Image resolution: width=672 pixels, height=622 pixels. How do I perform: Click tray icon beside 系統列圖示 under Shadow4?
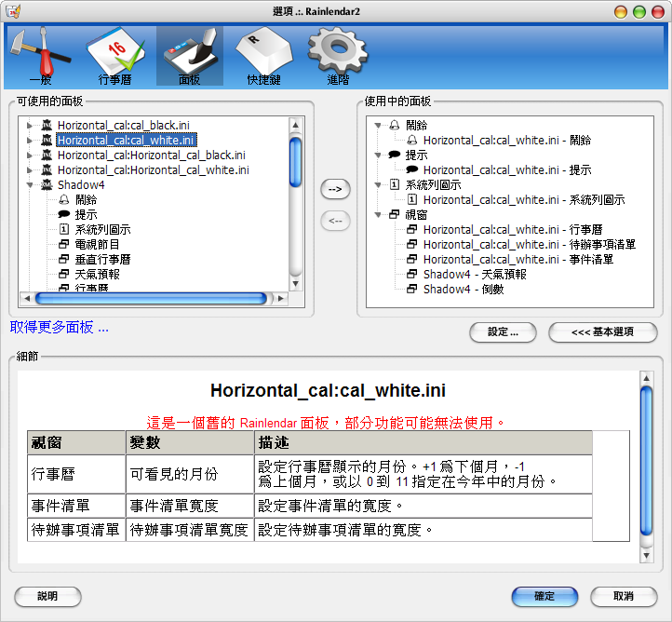coord(64,229)
